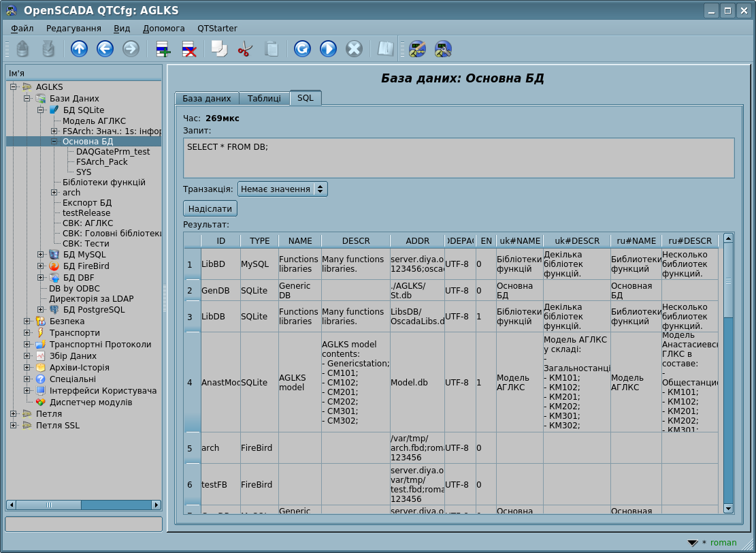This screenshot has width=756, height=553.
Task: Click the roman user label in status bar
Action: (x=723, y=543)
